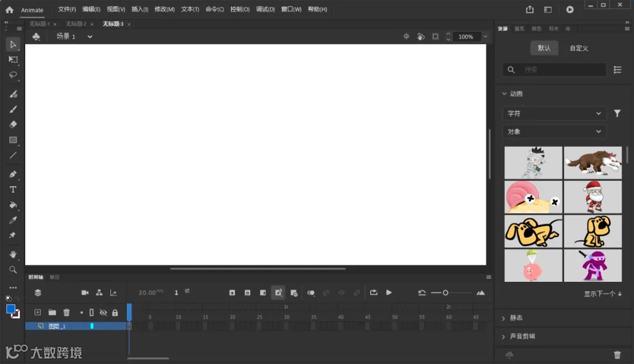Toggle the Auto Keyframe button

278,292
